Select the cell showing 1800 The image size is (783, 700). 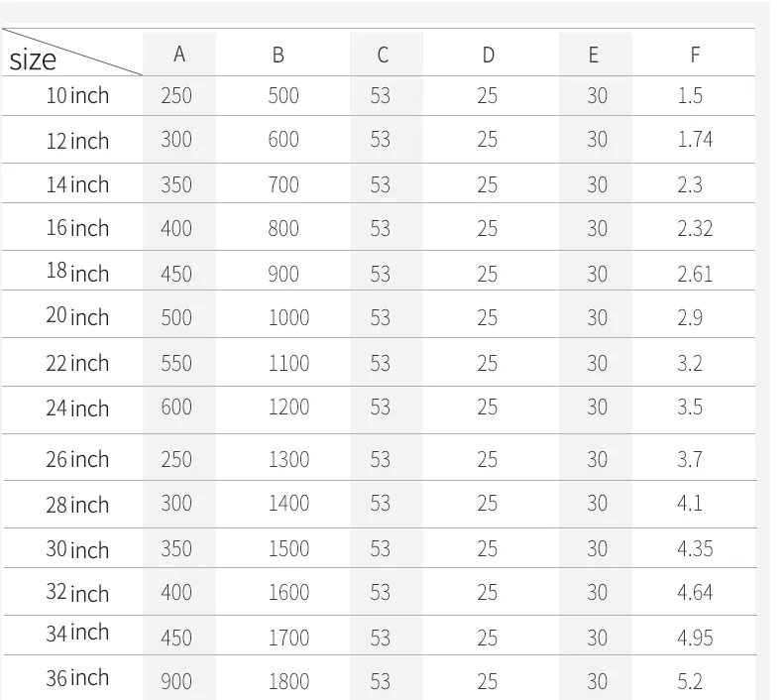(288, 682)
